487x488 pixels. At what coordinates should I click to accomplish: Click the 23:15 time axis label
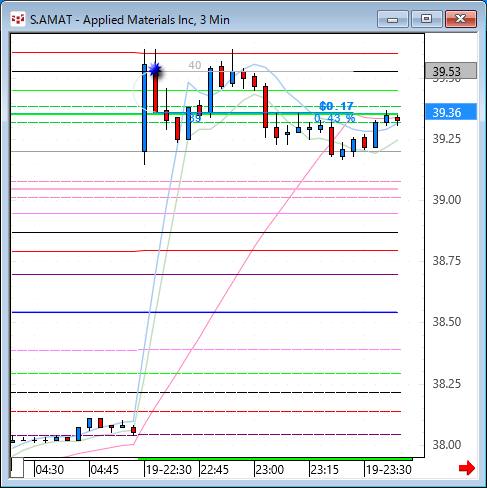(325, 470)
